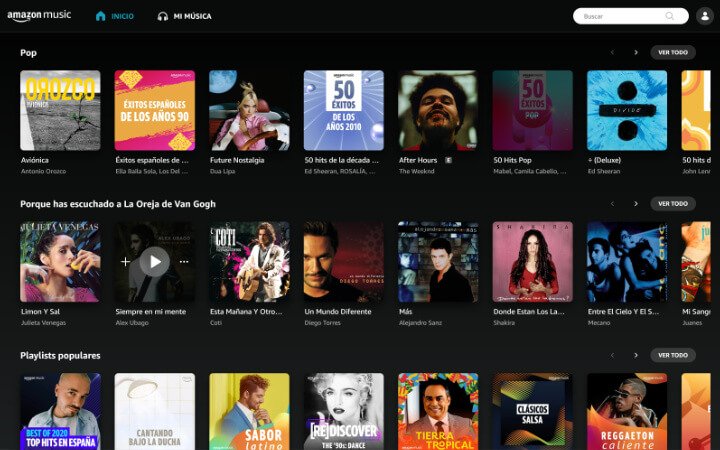This screenshot has height=450, width=720.
Task: Click the Alex Ubago artist link
Action: point(132,323)
